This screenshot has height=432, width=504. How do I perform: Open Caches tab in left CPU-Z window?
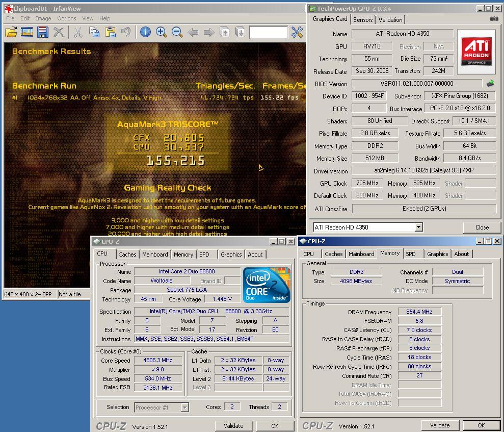(127, 254)
